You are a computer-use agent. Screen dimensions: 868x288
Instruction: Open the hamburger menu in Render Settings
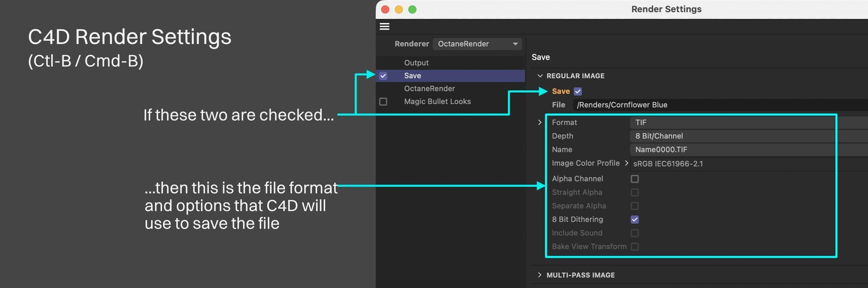click(385, 26)
